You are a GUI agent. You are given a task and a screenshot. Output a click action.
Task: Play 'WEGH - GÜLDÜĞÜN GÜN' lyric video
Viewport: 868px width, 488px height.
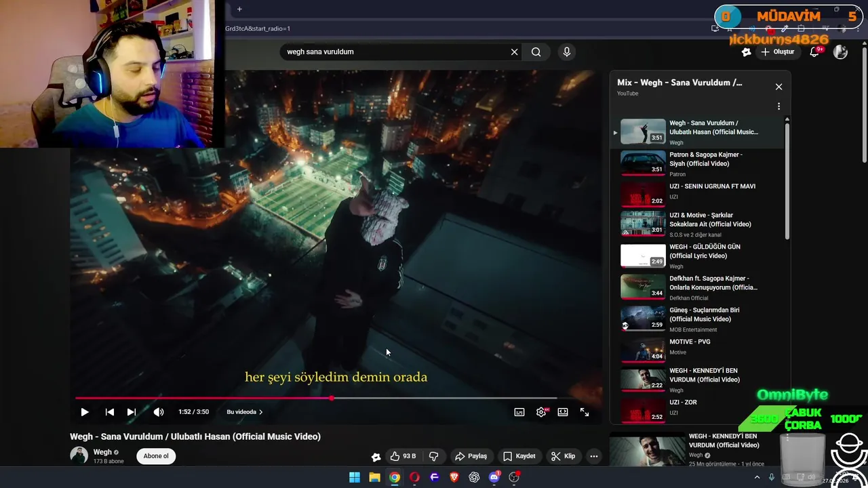click(698, 256)
